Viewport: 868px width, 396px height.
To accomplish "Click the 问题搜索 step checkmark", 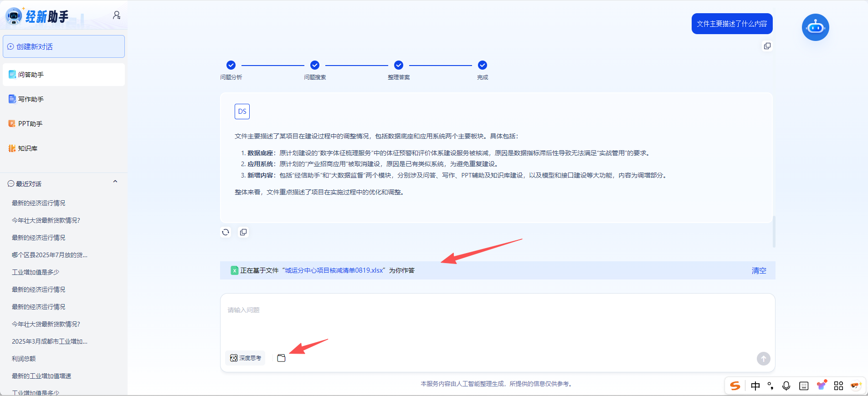I will 315,65.
